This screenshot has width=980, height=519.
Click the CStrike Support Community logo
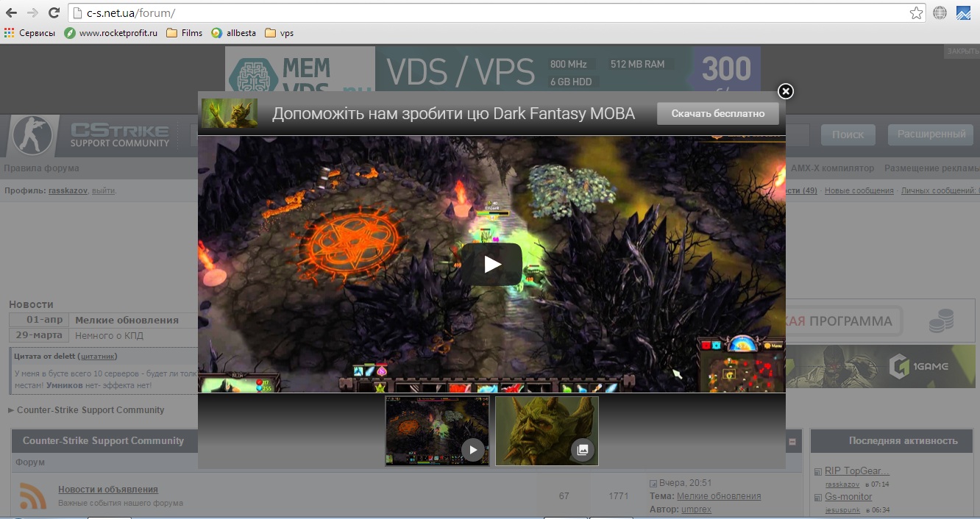click(92, 136)
